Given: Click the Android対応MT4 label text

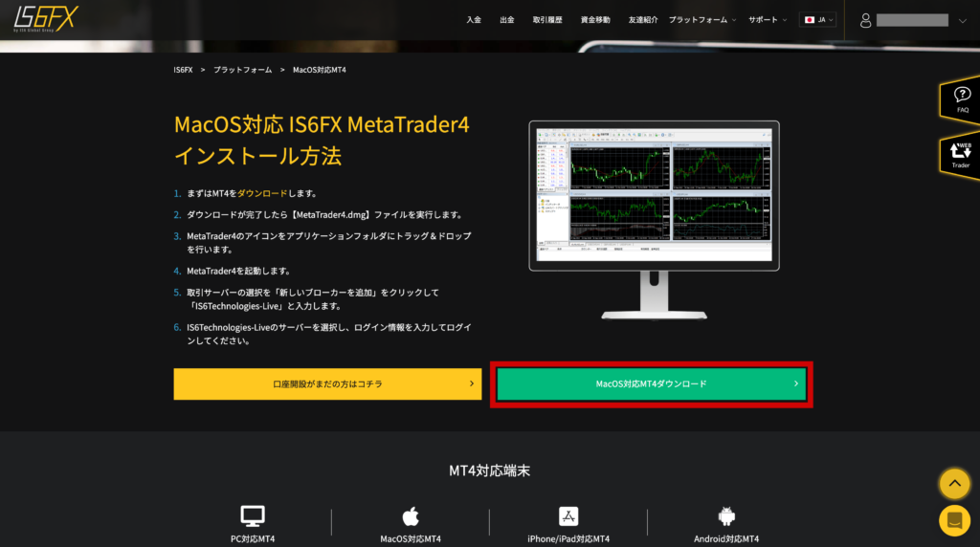Looking at the screenshot, I should [726, 539].
